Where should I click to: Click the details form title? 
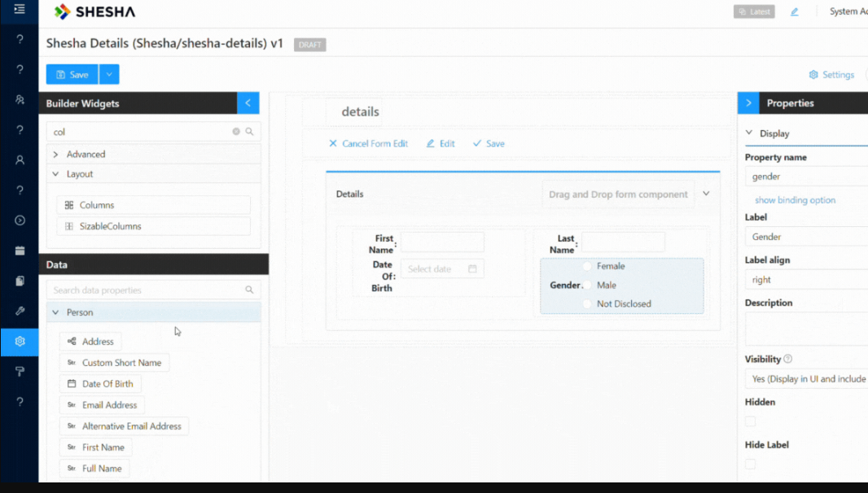click(361, 111)
